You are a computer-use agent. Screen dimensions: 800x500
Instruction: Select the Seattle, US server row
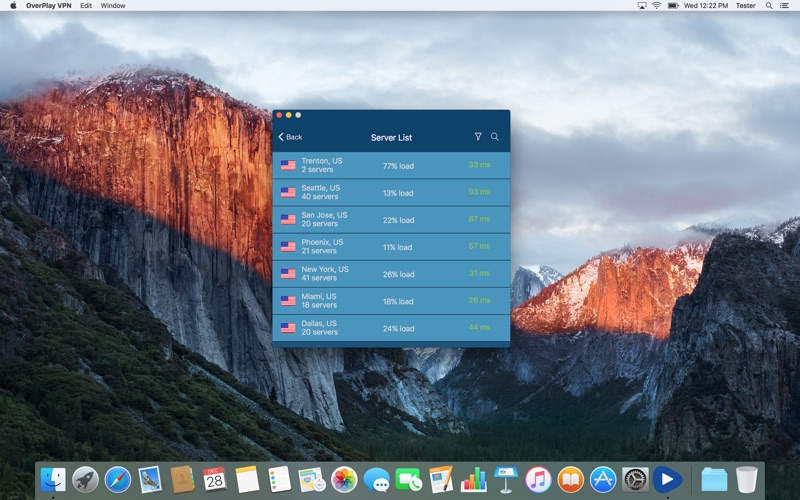pyautogui.click(x=391, y=192)
